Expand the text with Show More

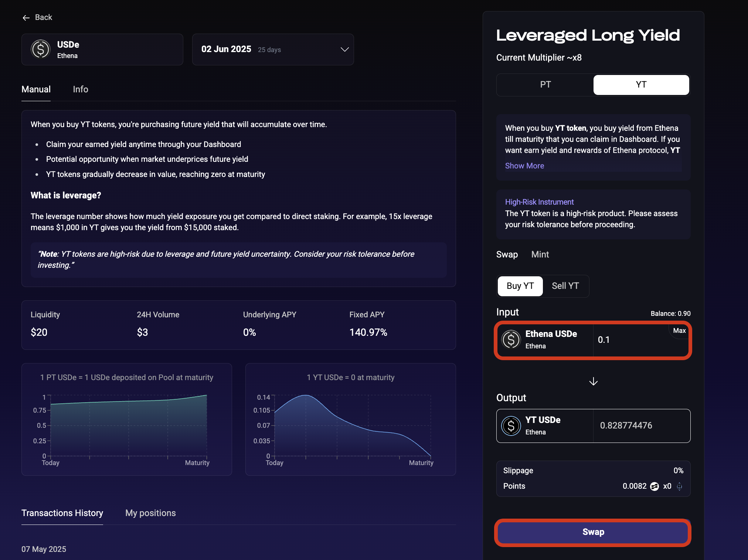[524, 166]
